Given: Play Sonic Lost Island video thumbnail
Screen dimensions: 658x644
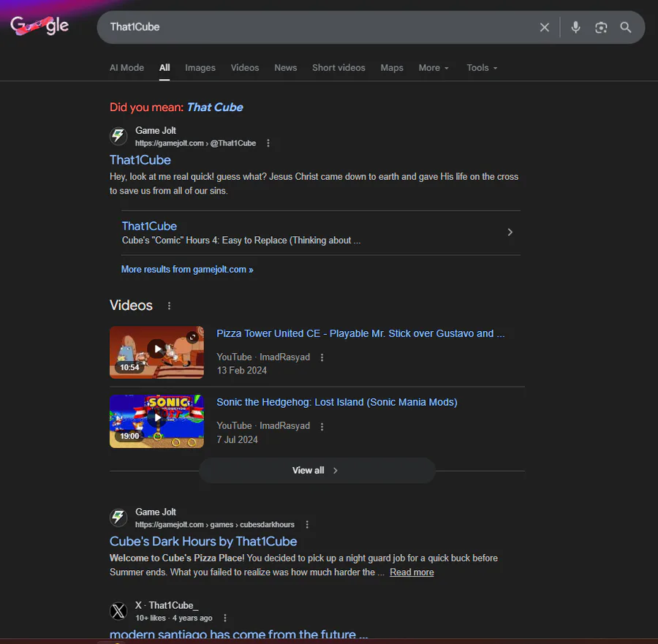Looking at the screenshot, I should [x=156, y=421].
